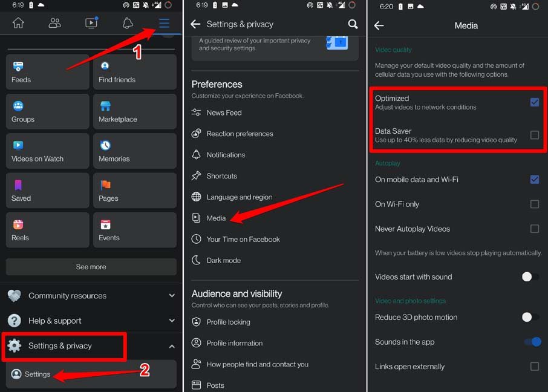The width and height of the screenshot is (548, 392).
Task: Open the Notifications bell tab
Action: click(128, 23)
